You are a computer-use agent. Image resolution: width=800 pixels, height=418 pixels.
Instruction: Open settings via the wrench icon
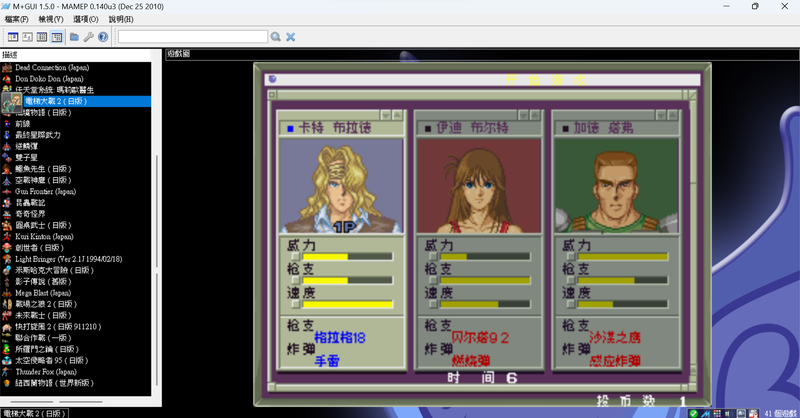89,37
